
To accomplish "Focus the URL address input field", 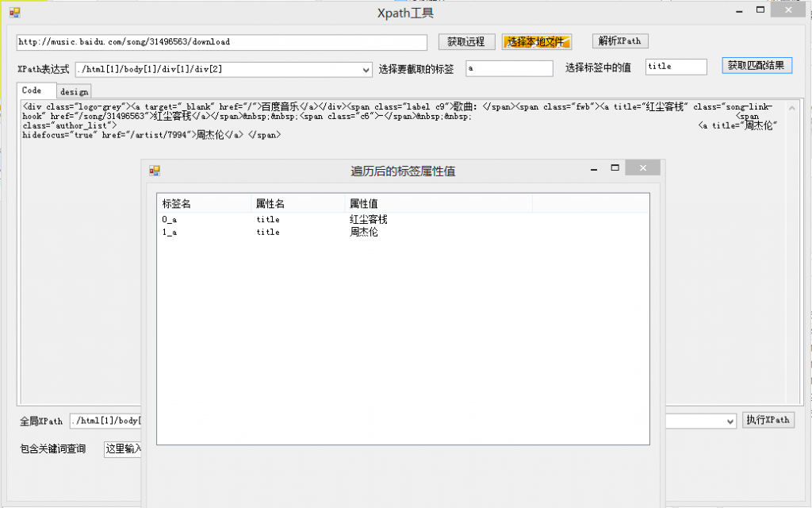I will point(222,42).
